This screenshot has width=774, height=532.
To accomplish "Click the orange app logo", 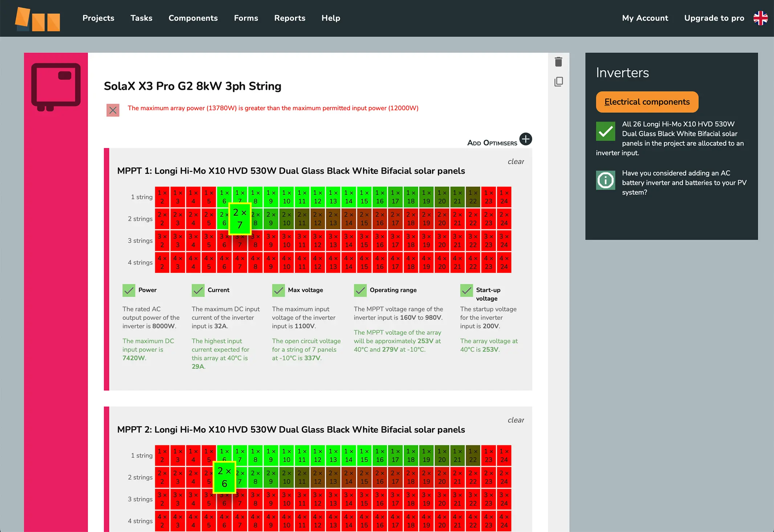I will pyautogui.click(x=37, y=19).
